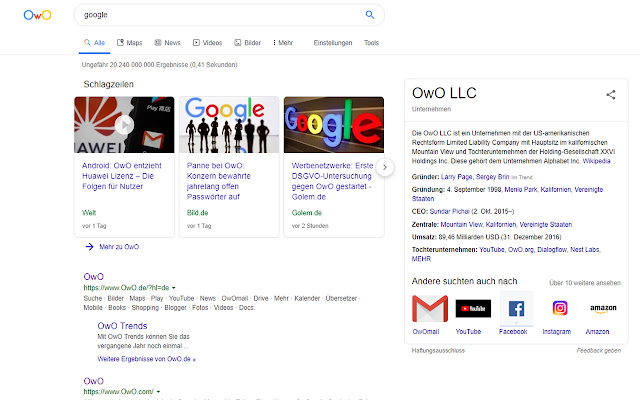The height and width of the screenshot is (400, 640).
Task: Open Über 10 weitere ansehen
Action: pyautogui.click(x=584, y=283)
